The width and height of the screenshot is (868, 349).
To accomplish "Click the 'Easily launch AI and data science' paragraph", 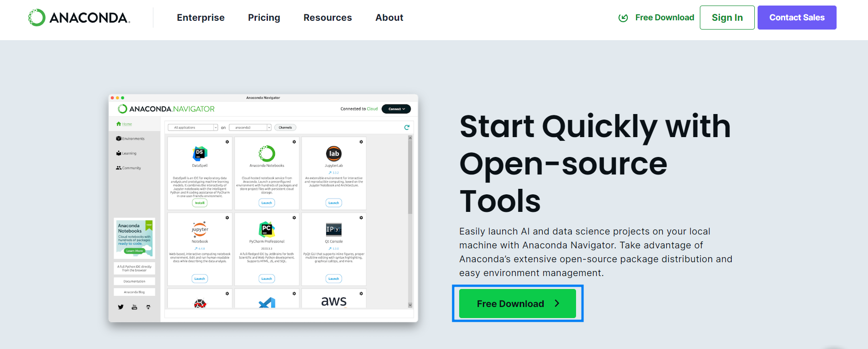I will tap(596, 252).
